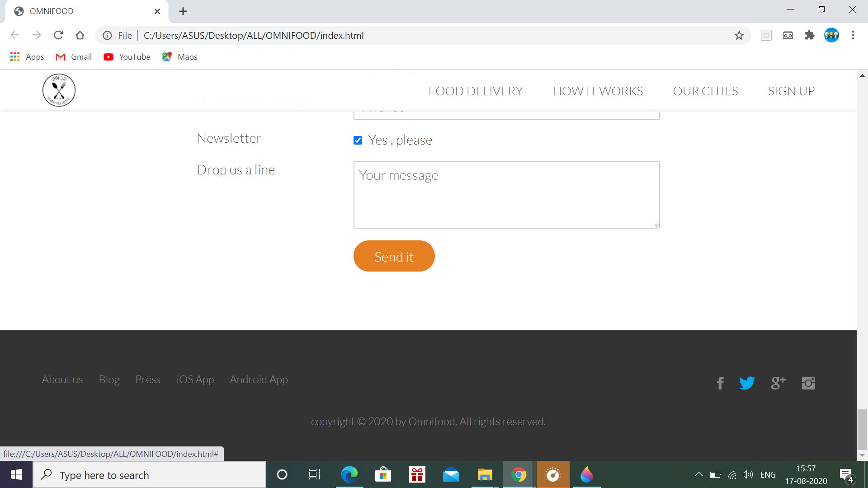
Task: Select the Instagram icon in the footer
Action: (x=808, y=383)
